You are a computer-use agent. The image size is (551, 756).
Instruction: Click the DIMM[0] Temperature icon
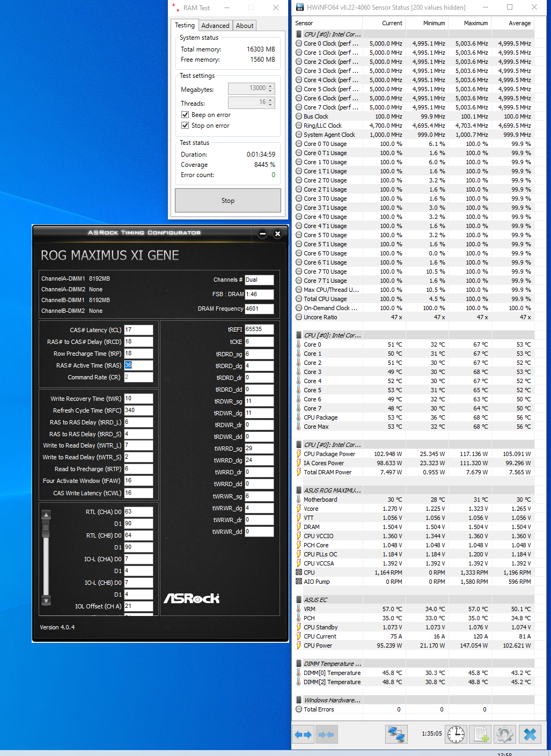pos(299,673)
